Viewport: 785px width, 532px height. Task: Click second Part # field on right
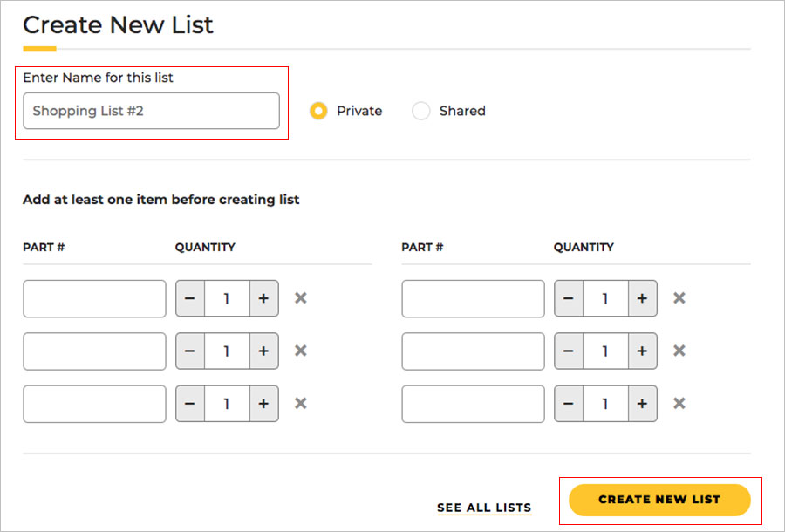[473, 351]
